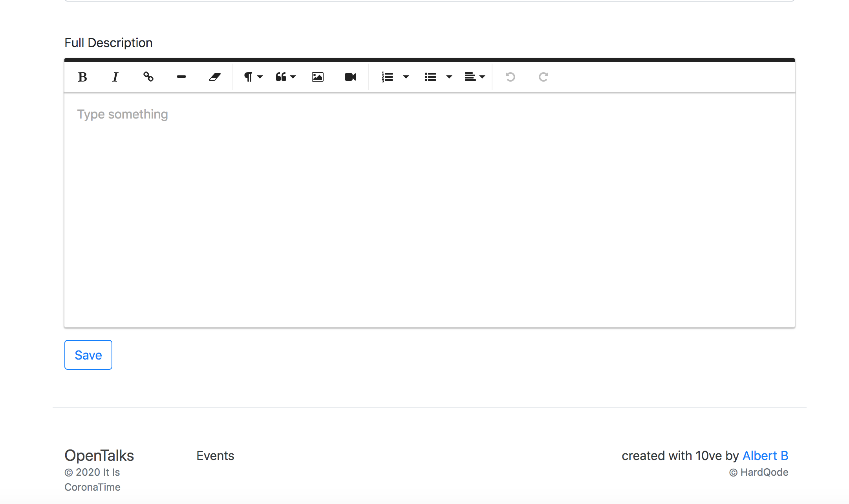Open the Albert B link
This screenshot has width=849, height=504.
tap(765, 456)
